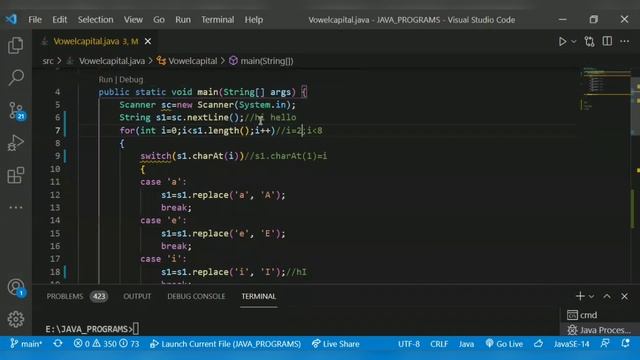The height and width of the screenshot is (360, 640).
Task: Click the Debug code lens above main
Action: [x=131, y=80]
